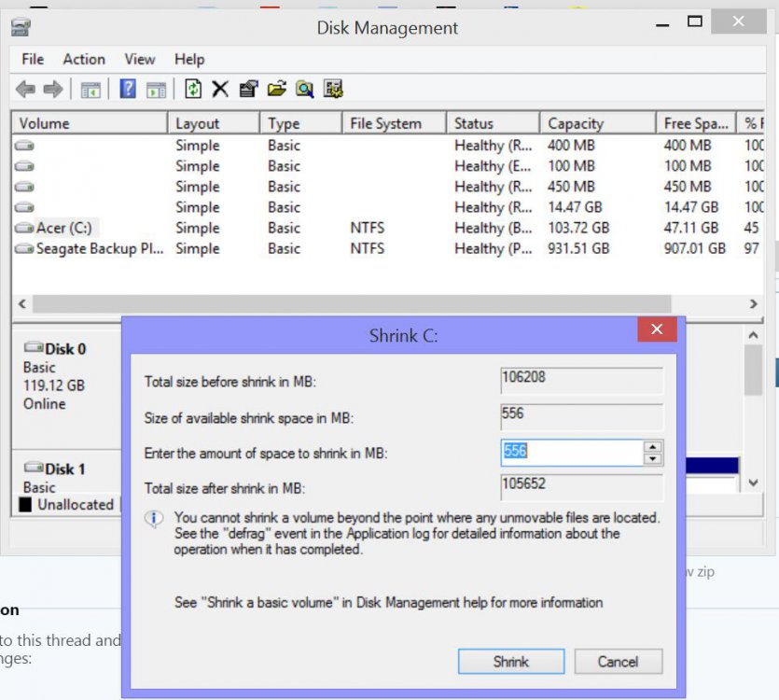The height and width of the screenshot is (700, 779).
Task: Click the Shrink button
Action: pos(511,662)
